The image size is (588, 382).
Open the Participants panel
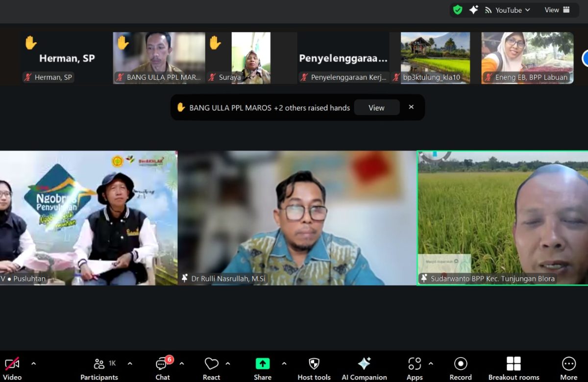[99, 368]
